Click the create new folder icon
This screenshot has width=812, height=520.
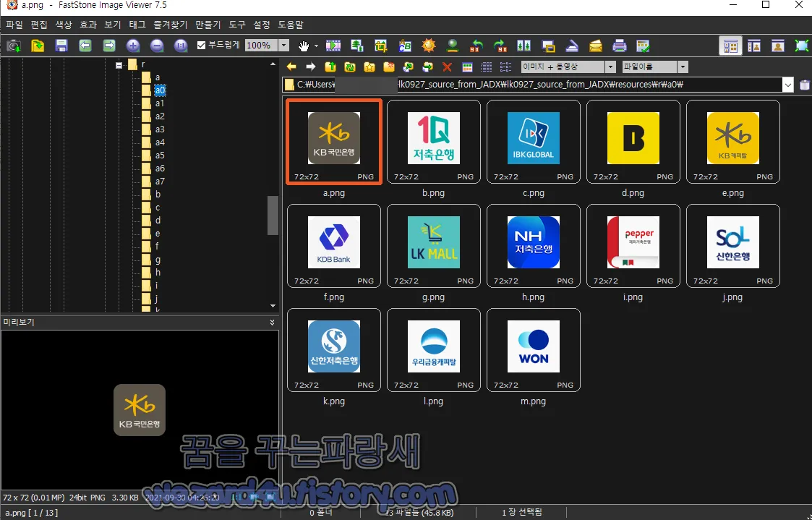[x=389, y=67]
